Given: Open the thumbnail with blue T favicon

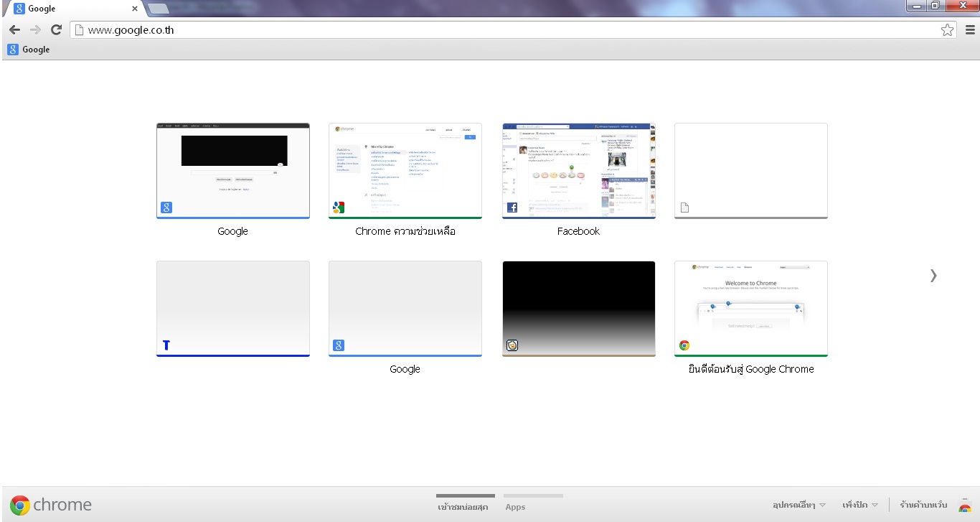Looking at the screenshot, I should point(233,309).
